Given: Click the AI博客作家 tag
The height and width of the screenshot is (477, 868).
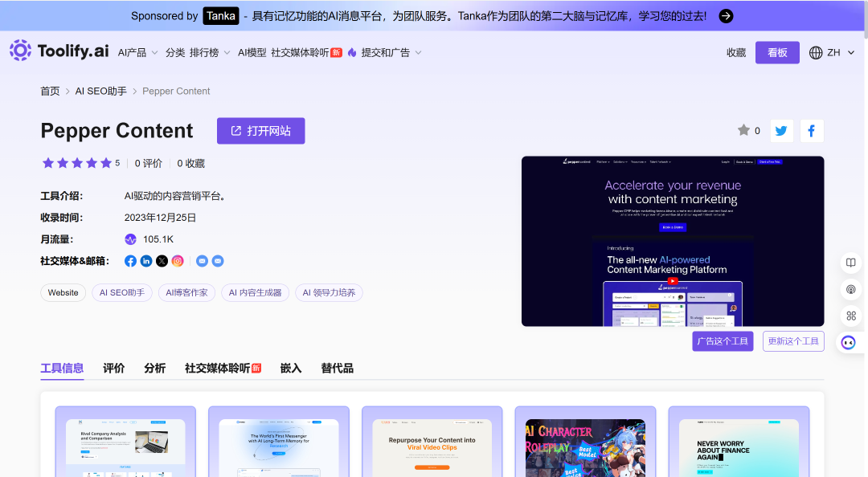Looking at the screenshot, I should [186, 293].
